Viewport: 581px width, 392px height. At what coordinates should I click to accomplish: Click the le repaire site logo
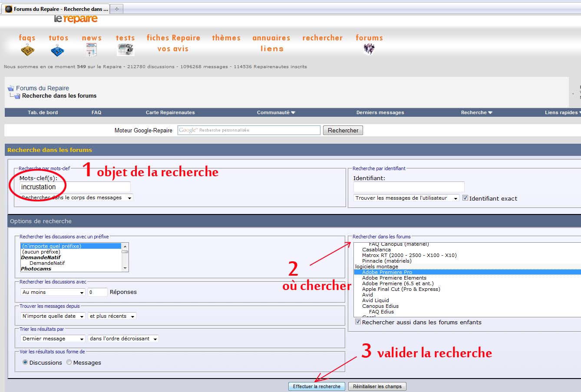(76, 19)
